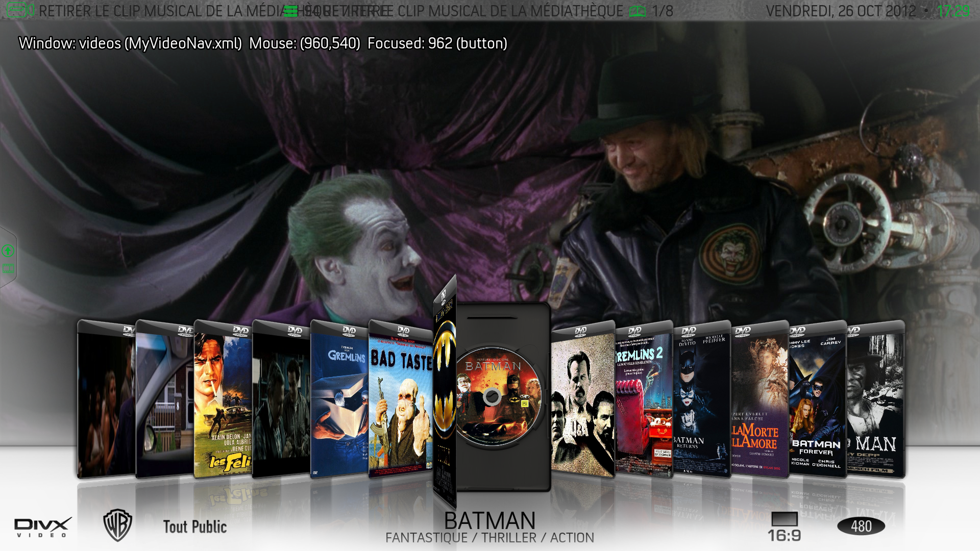
Task: Click the green up-arrow circle icon
Action: tap(8, 251)
